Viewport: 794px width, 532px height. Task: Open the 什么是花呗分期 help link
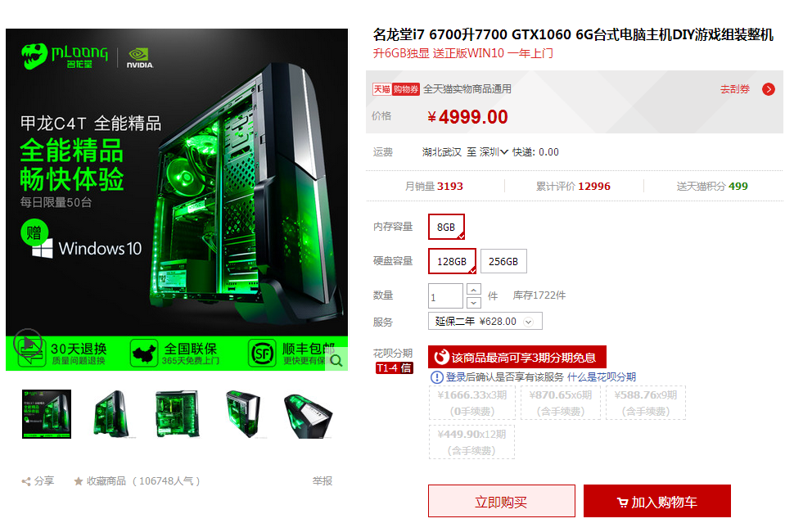coord(601,377)
